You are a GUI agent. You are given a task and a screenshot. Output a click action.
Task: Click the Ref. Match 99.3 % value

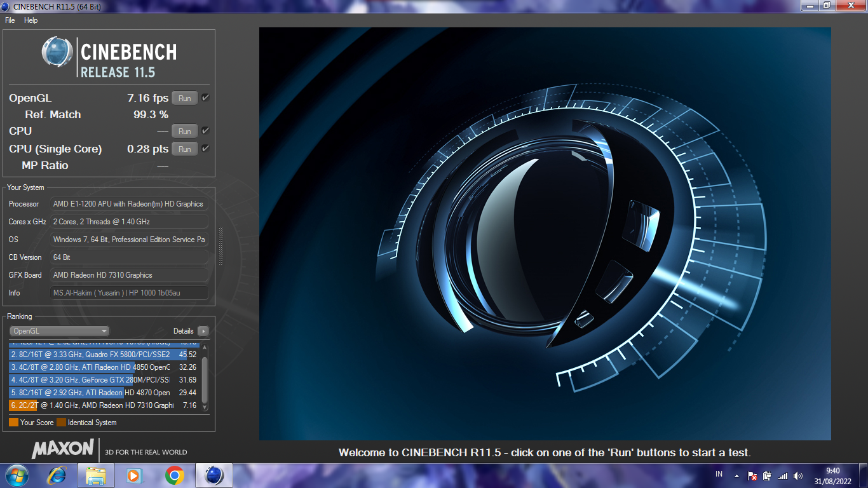151,115
